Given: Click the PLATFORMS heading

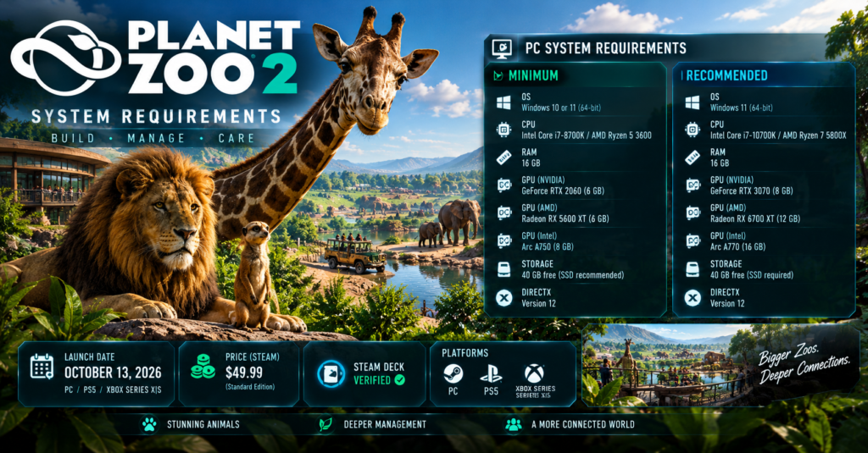Looking at the screenshot, I should point(465,353).
